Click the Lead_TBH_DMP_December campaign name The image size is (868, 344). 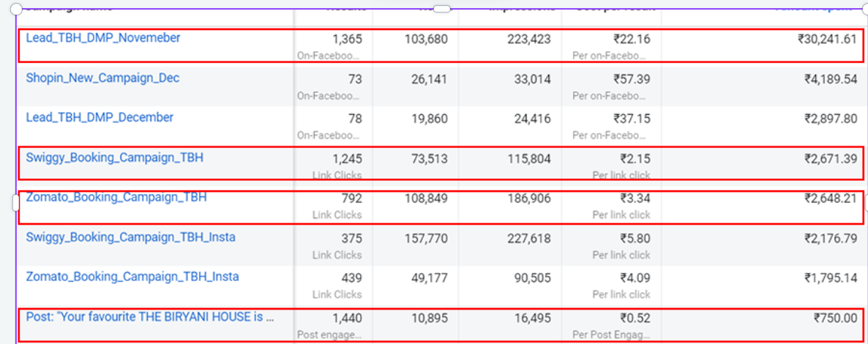(100, 118)
